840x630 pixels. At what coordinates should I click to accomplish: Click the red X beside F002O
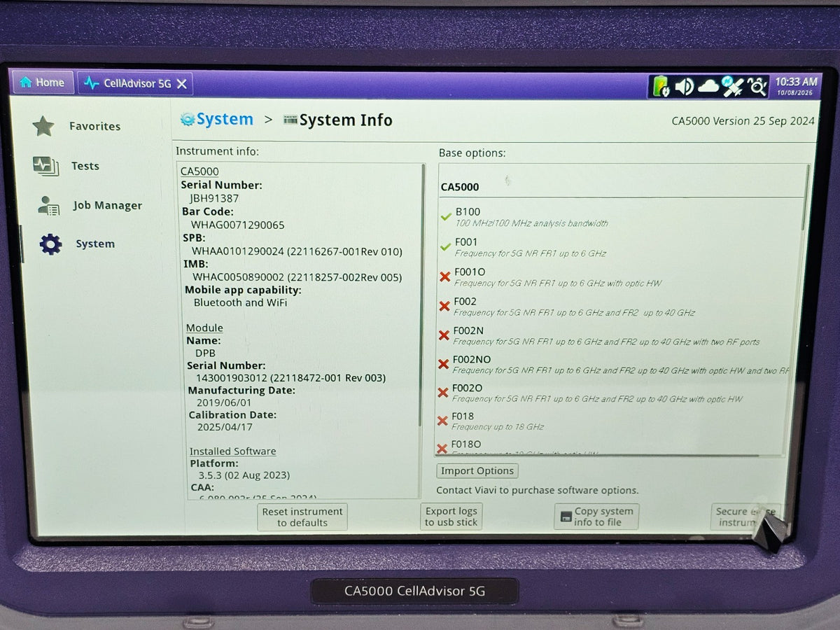click(442, 393)
